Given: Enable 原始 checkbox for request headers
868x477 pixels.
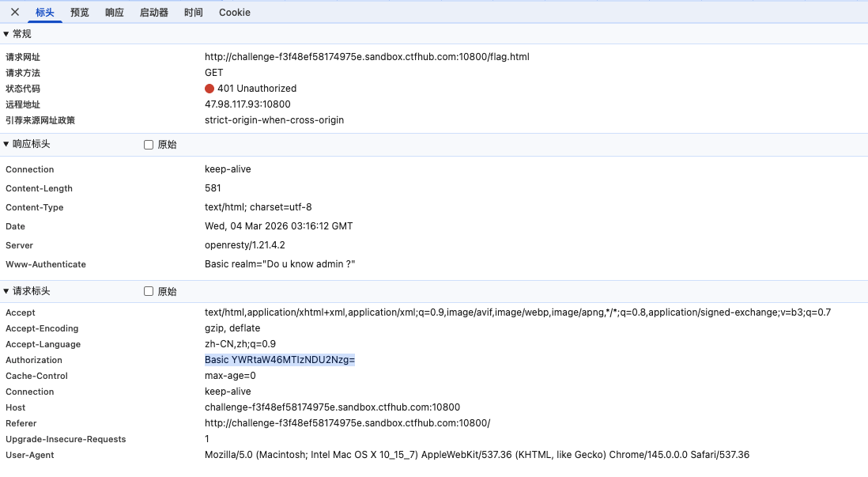Looking at the screenshot, I should [149, 291].
